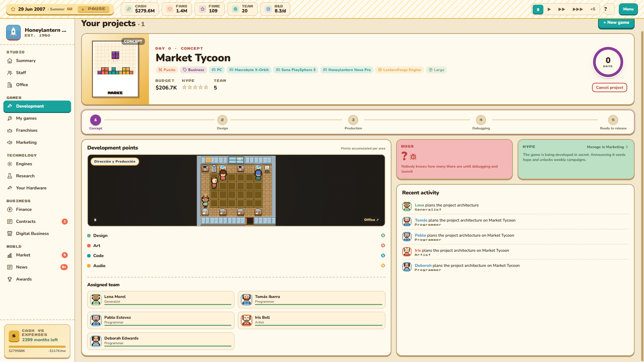644x362 pixels.
Task: Open the Franchises page
Action: pyautogui.click(x=37, y=130)
